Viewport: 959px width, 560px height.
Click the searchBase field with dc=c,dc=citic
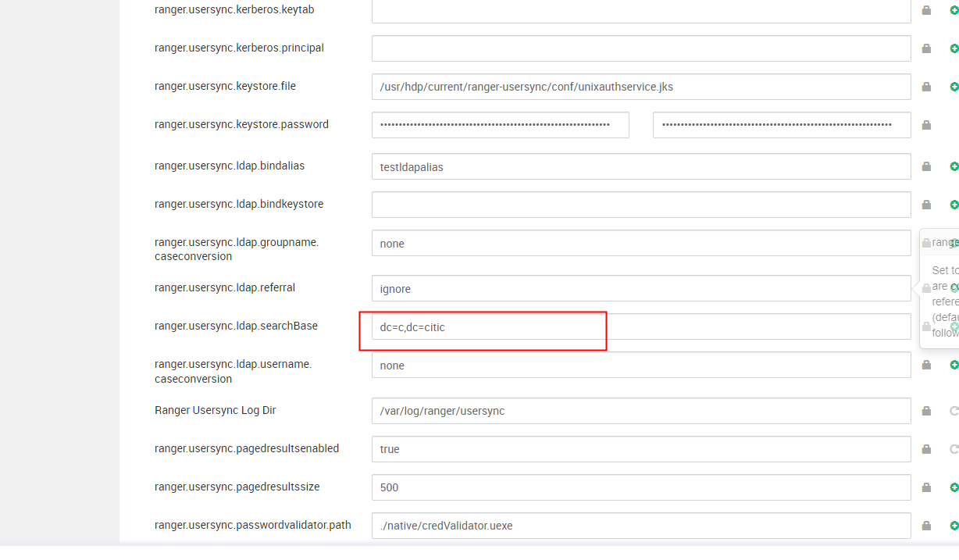click(x=641, y=326)
